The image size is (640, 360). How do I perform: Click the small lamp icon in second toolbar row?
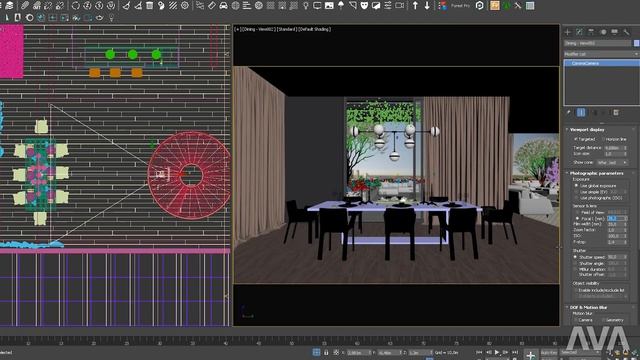pyautogui.click(x=111, y=18)
